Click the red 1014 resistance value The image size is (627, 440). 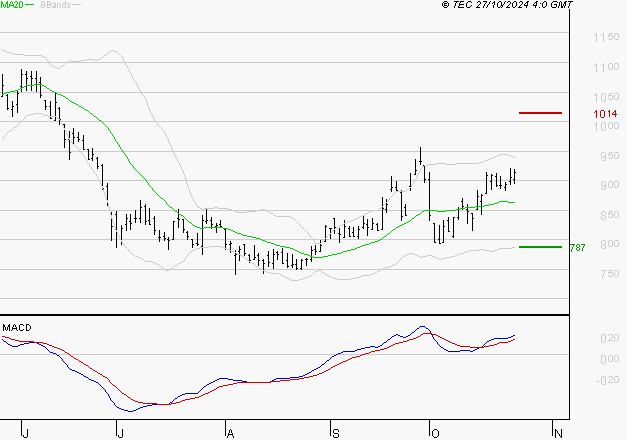point(605,114)
